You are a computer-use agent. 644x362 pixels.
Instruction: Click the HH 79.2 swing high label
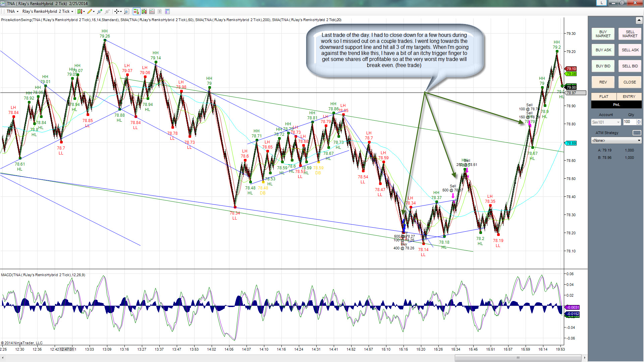tap(557, 45)
